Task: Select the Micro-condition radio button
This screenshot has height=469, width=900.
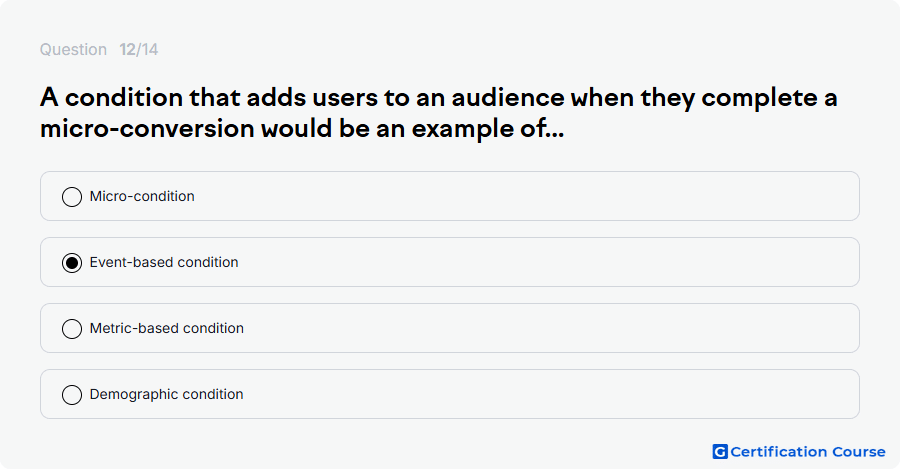Action: tap(72, 196)
